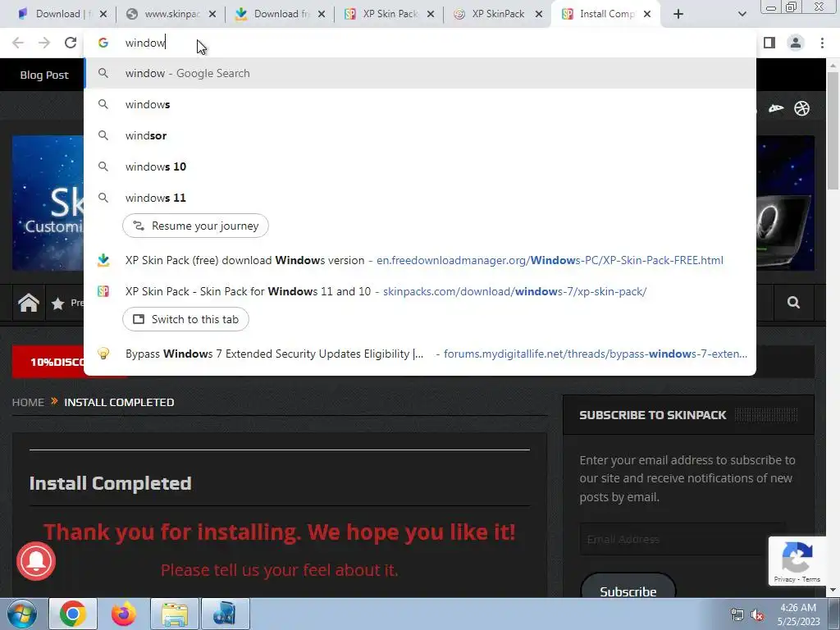The height and width of the screenshot is (630, 840).
Task: Click the red notification bell button
Action: [36, 561]
